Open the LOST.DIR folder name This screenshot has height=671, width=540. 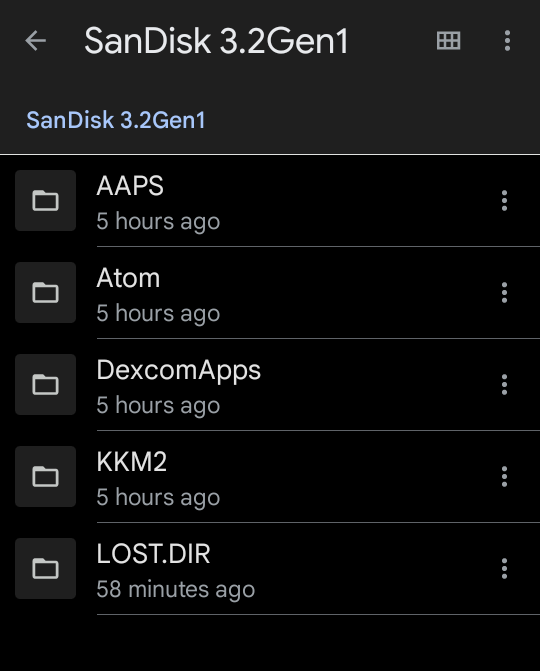pyautogui.click(x=154, y=554)
